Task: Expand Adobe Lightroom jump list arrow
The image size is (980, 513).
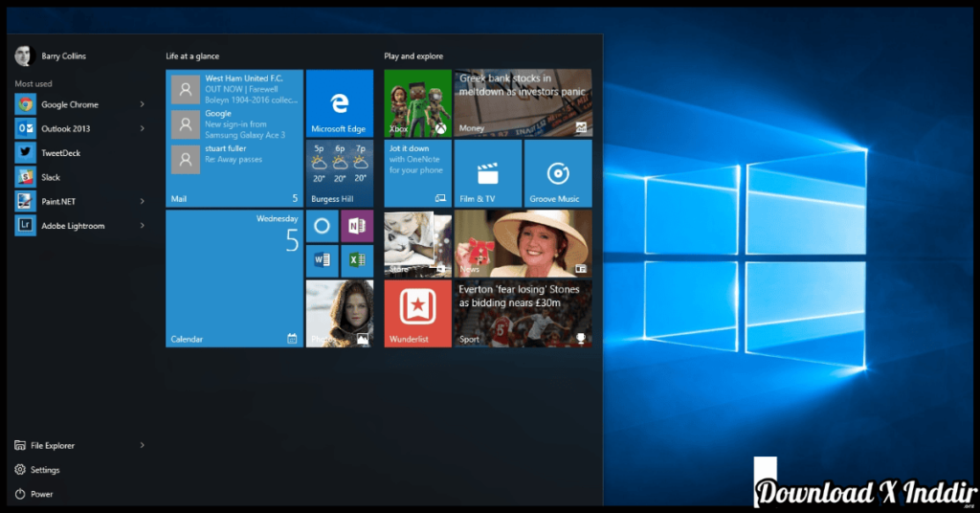Action: (142, 226)
